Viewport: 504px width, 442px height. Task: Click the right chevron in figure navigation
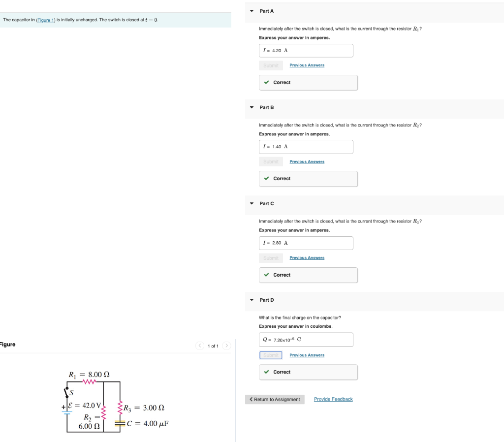pyautogui.click(x=226, y=346)
